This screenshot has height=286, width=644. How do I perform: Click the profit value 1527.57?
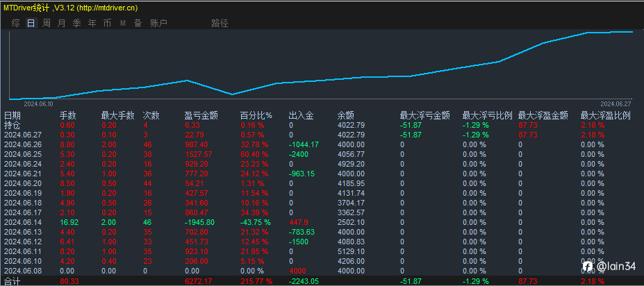pyautogui.click(x=197, y=154)
